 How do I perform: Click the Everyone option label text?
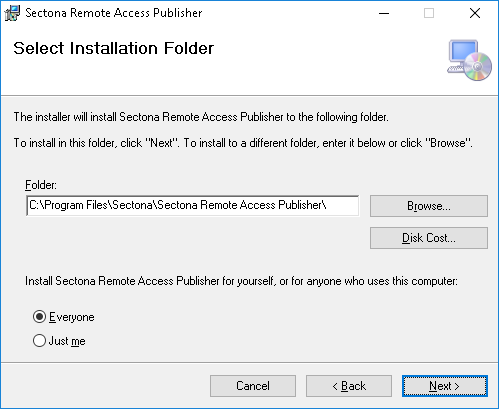click(72, 317)
